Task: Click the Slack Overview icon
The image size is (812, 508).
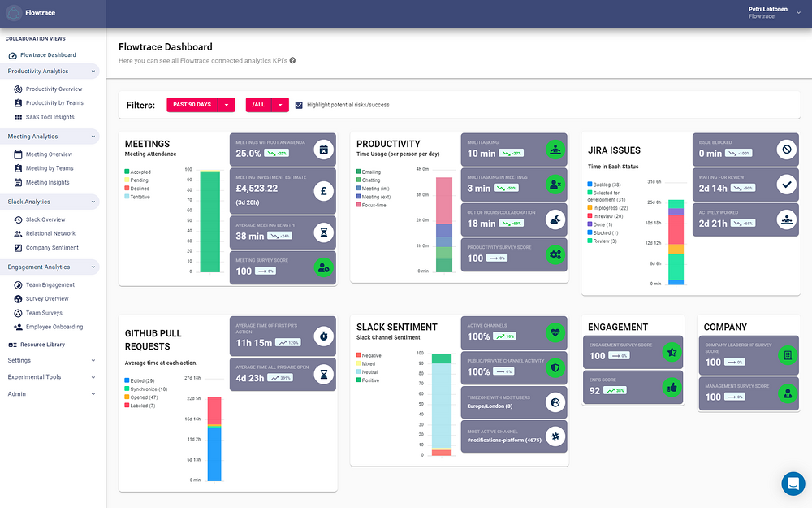Action: [18, 219]
